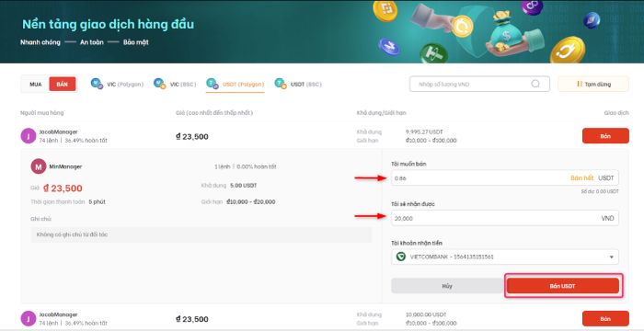Click the MinManager username
This screenshot has width=644, height=331.
(x=65, y=166)
